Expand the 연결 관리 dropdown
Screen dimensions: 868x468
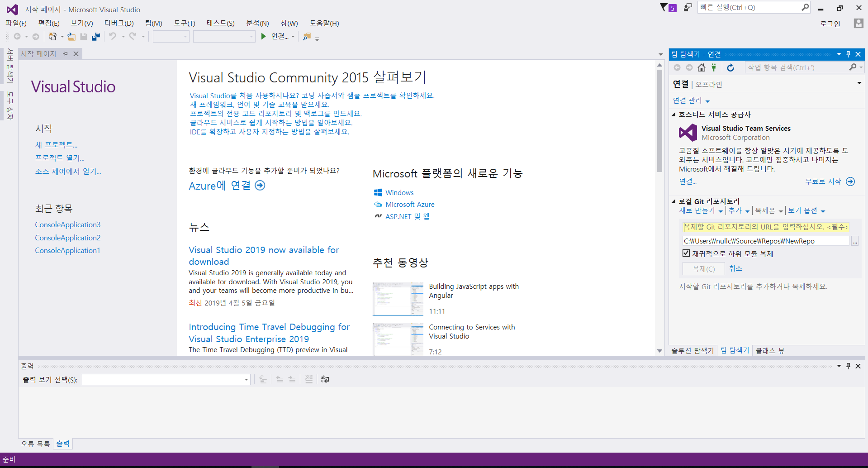tap(708, 101)
